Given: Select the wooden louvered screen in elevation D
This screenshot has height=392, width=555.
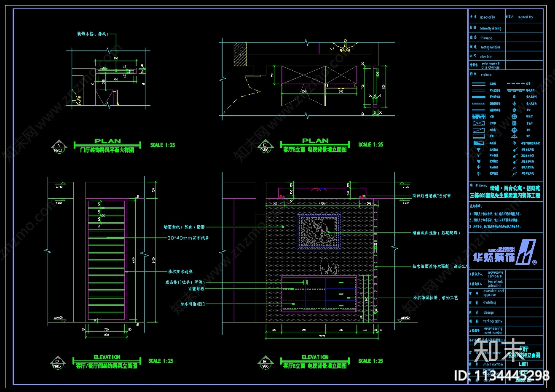Looking at the screenshot, I should point(107,260).
